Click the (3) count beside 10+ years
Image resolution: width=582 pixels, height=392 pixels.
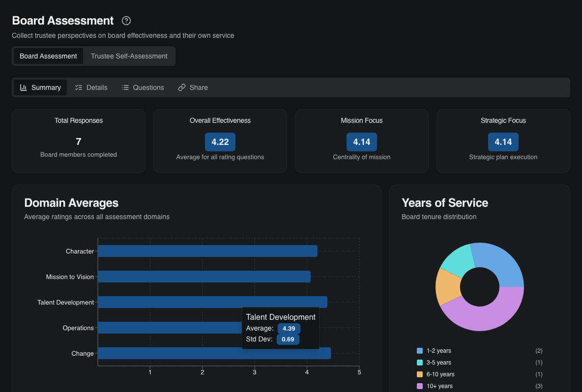point(539,387)
